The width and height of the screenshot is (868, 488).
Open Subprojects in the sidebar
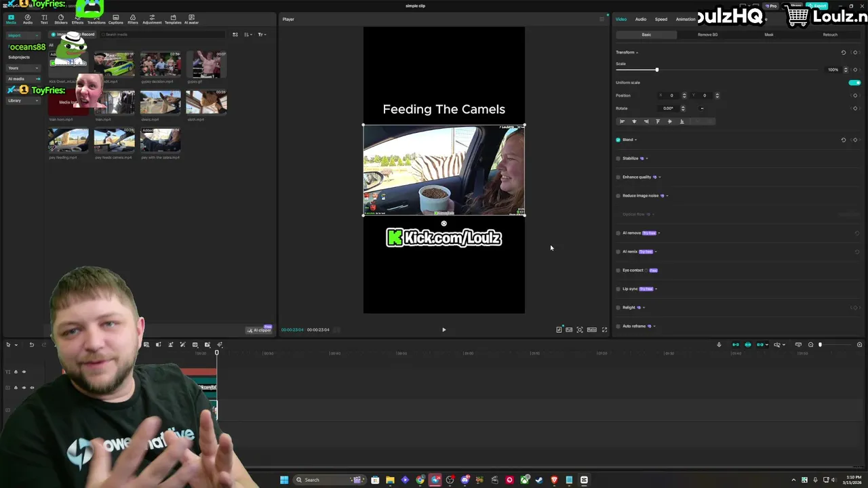tap(19, 57)
